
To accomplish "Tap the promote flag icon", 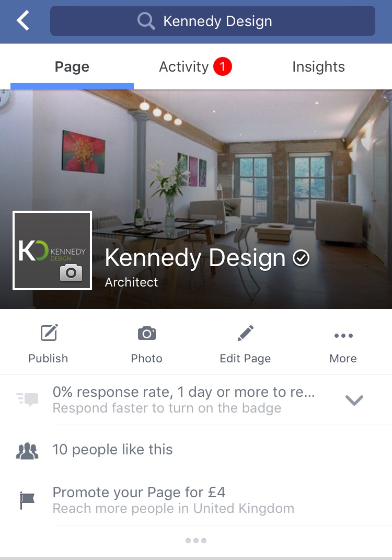I will point(27,500).
